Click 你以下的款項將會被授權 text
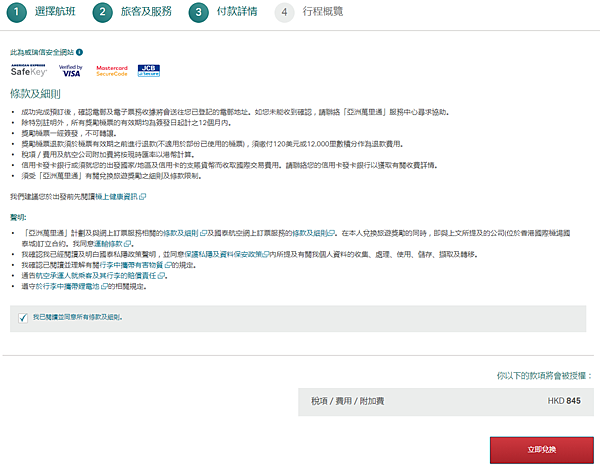This screenshot has width=600, height=469. 545,376
